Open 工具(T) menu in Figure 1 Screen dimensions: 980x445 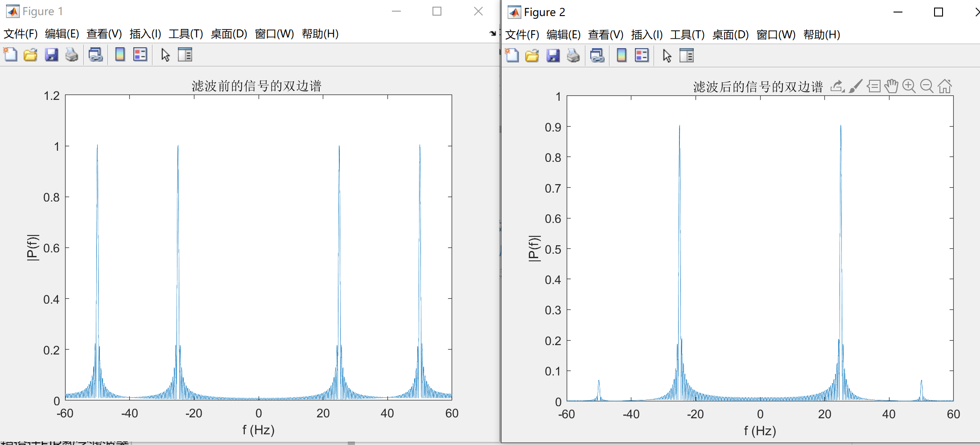[x=186, y=34]
